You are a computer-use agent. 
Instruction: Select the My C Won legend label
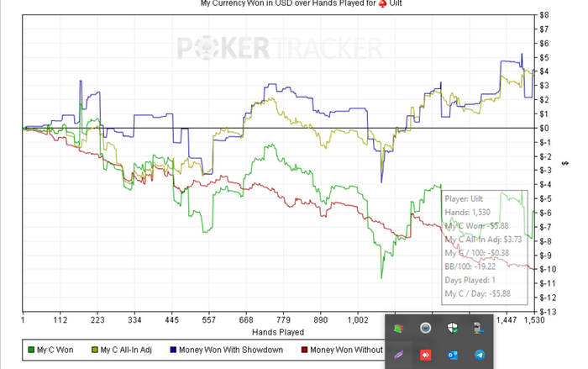tap(55, 350)
